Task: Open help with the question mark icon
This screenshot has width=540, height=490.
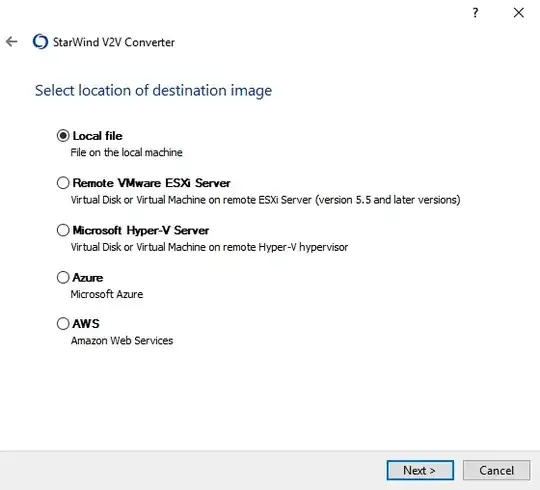Action: click(475, 13)
